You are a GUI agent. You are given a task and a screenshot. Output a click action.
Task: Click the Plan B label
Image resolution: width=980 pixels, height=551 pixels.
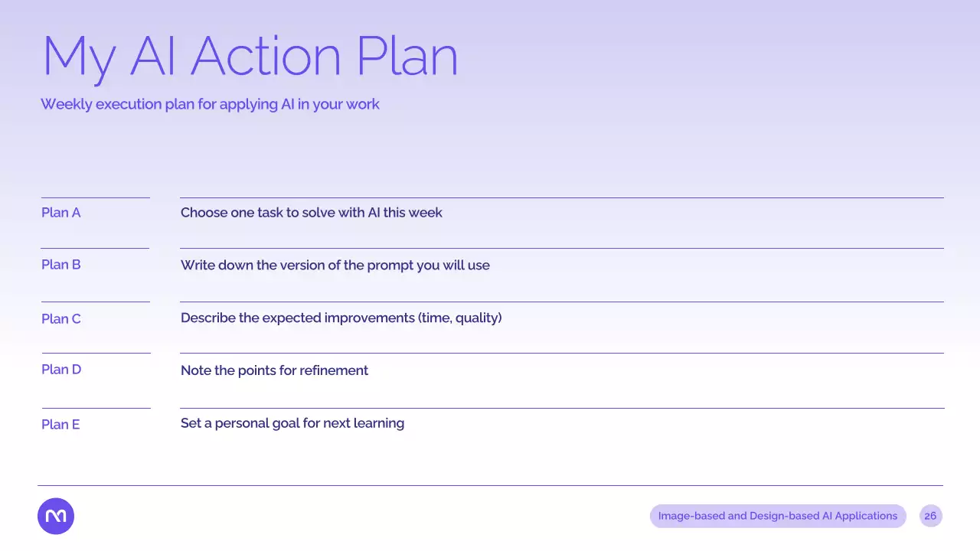pyautogui.click(x=60, y=265)
